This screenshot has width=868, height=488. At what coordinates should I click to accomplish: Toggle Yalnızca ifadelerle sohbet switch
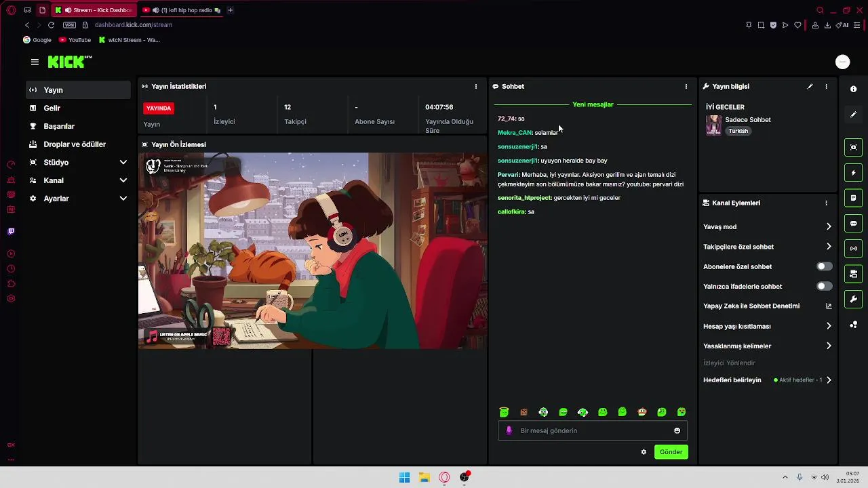[824, 286]
